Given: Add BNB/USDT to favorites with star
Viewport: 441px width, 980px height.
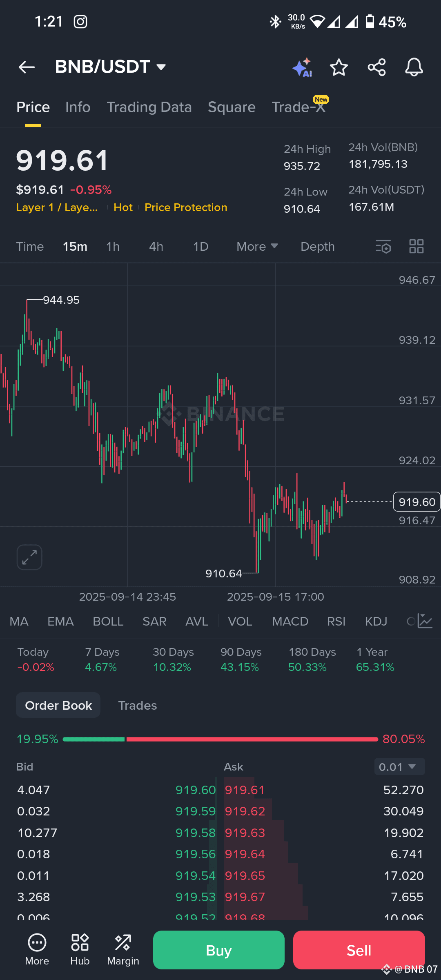Looking at the screenshot, I should point(339,67).
